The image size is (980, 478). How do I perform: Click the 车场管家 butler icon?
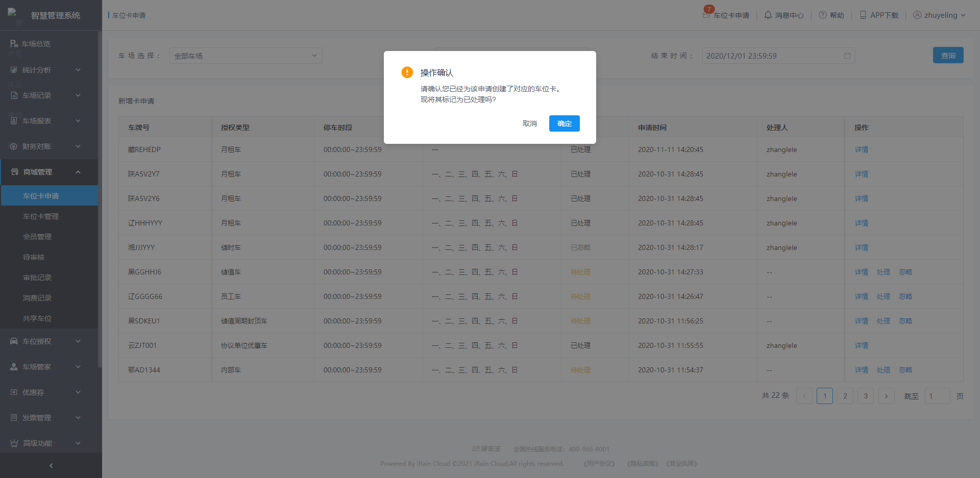tap(14, 367)
